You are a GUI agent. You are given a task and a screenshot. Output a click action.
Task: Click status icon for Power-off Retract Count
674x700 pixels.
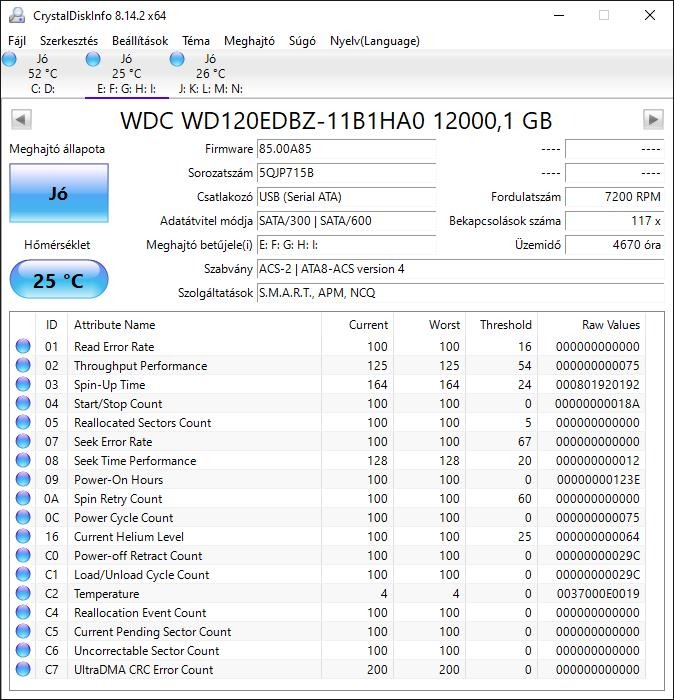tap(23, 555)
